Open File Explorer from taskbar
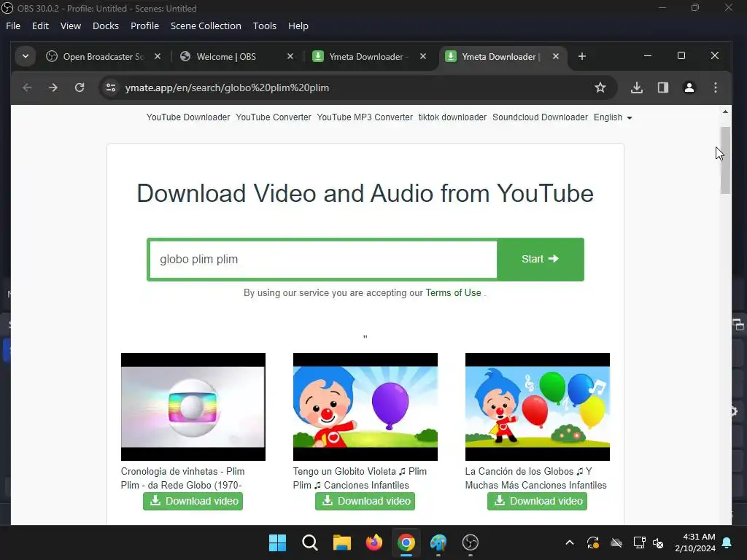This screenshot has width=747, height=560. (341, 542)
